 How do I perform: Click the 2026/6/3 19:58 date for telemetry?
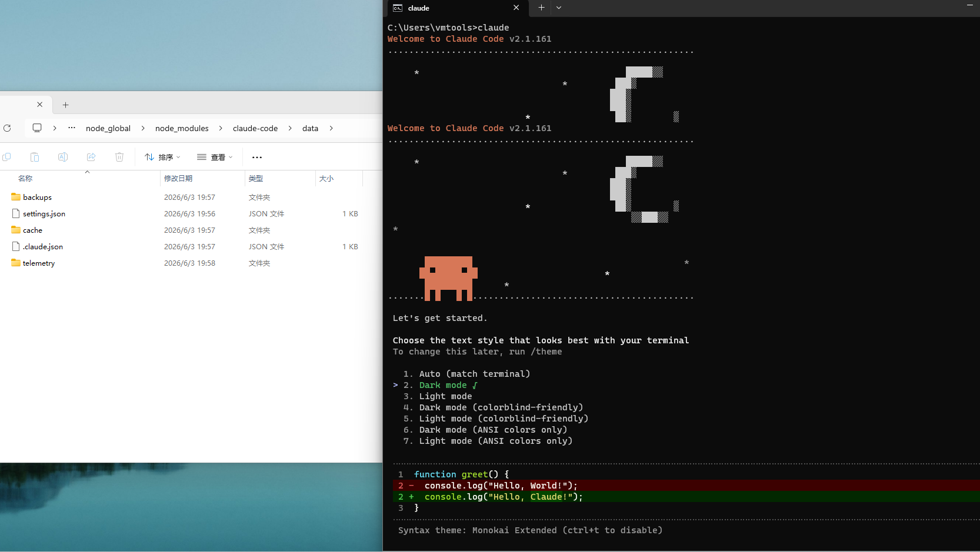point(189,263)
